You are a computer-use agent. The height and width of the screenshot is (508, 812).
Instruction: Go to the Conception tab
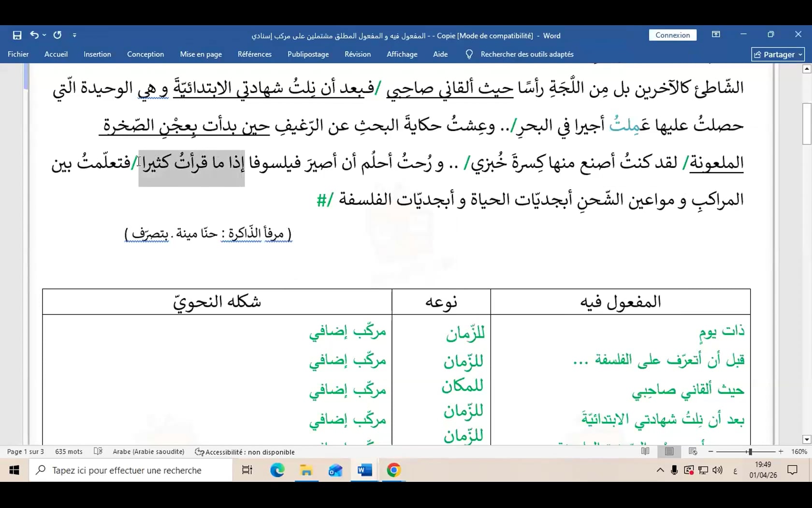point(145,54)
